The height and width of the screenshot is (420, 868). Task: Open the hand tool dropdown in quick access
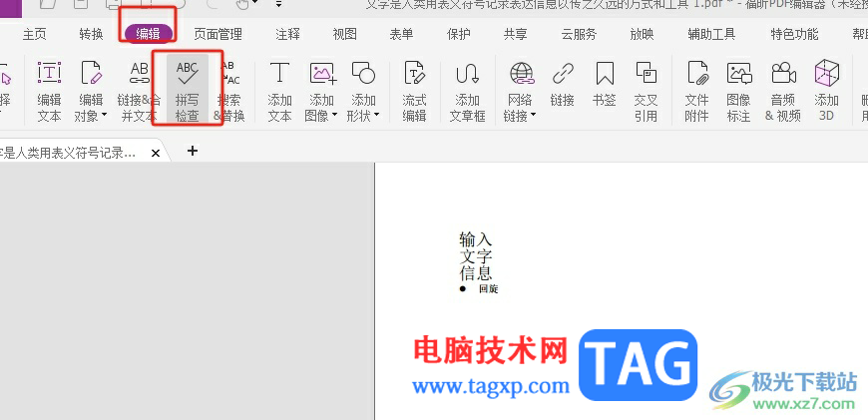click(255, 4)
